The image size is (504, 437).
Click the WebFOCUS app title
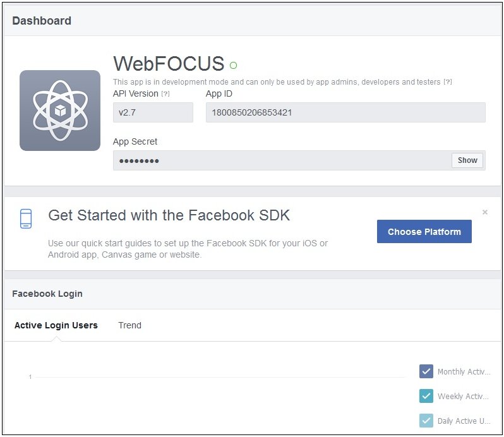click(x=169, y=63)
